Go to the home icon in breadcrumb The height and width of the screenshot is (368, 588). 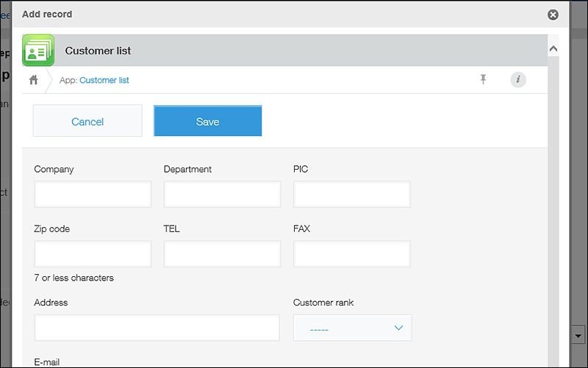[34, 80]
